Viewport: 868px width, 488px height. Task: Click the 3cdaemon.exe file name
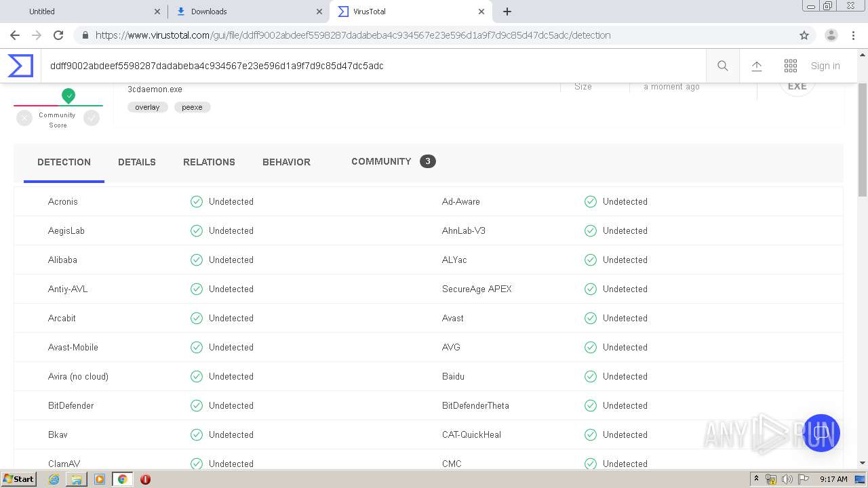[155, 89]
